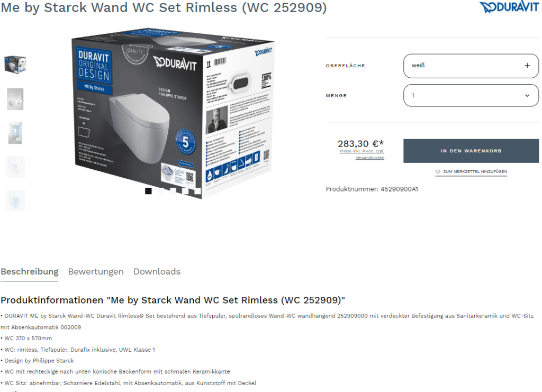
Task: Open the Versandkosten link
Action: coord(370,158)
